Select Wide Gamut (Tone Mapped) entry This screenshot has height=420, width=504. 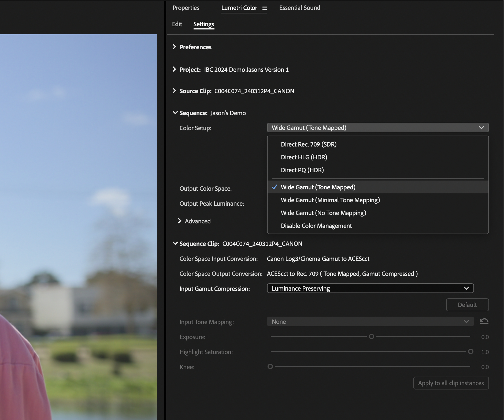(378, 187)
